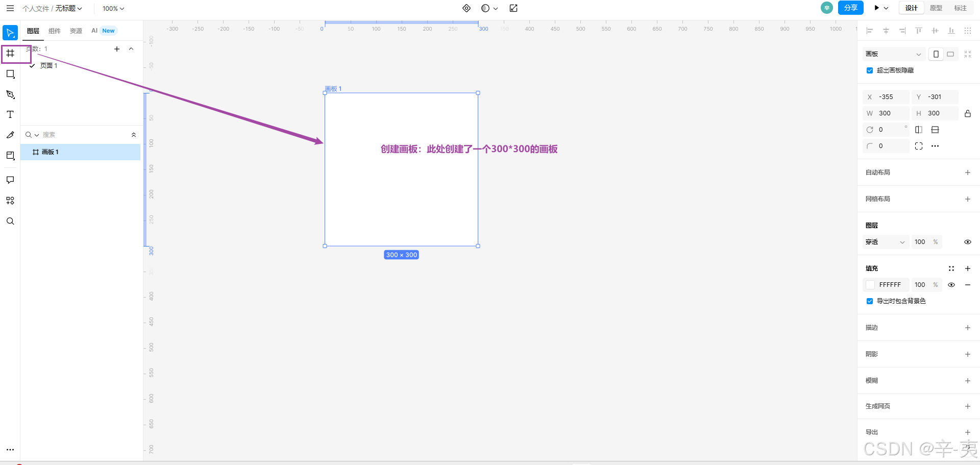The image size is (980, 465).
Task: Click the theme contrast icon in top bar
Action: (x=485, y=8)
